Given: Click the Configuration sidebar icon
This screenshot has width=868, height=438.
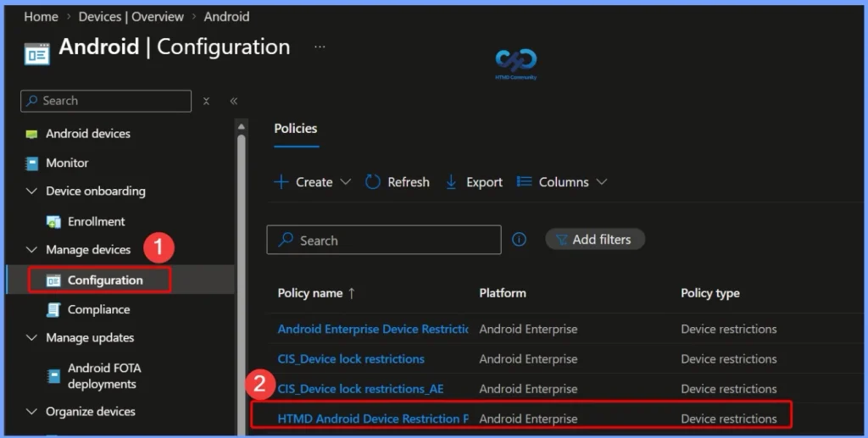Looking at the screenshot, I should pos(53,281).
